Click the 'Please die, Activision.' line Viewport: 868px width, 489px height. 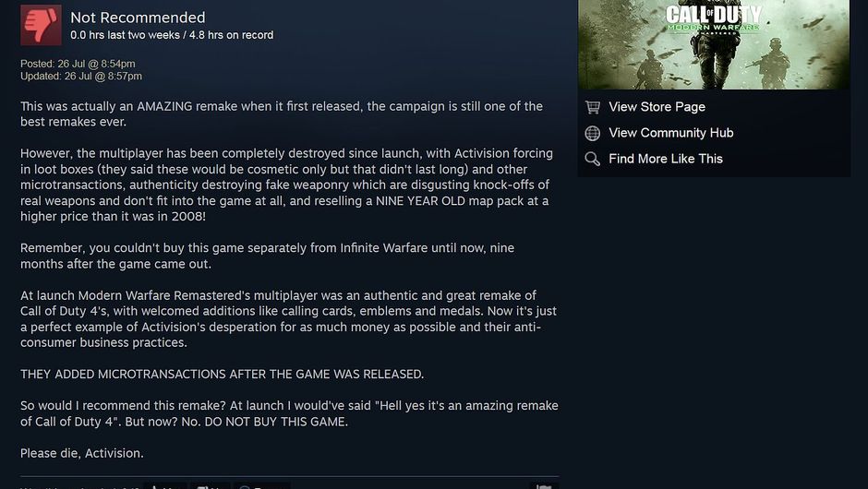(82, 453)
